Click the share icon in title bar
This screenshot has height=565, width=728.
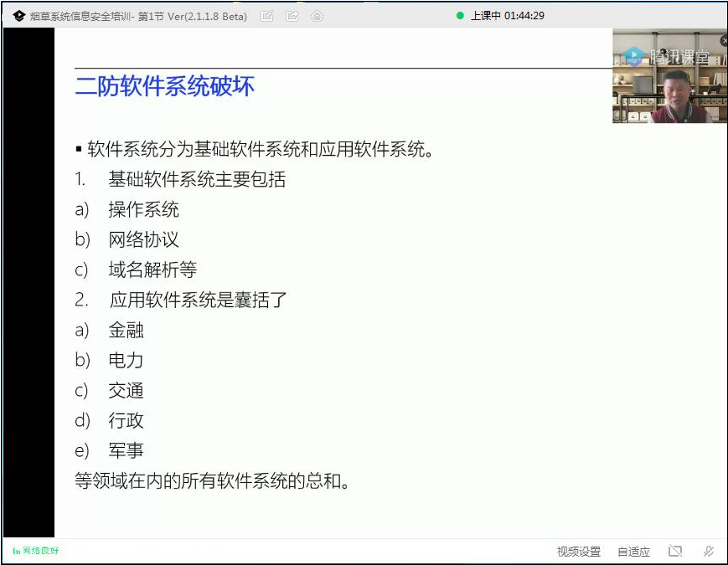tap(292, 16)
